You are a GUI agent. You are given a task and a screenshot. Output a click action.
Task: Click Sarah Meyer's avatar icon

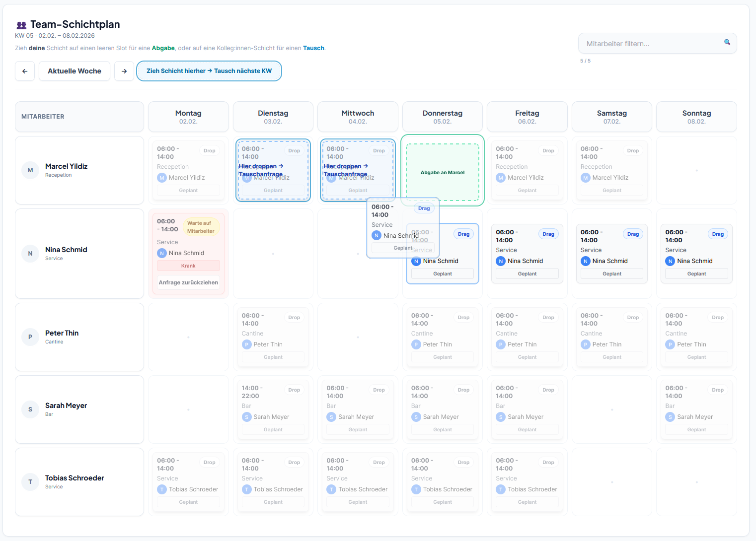30,409
